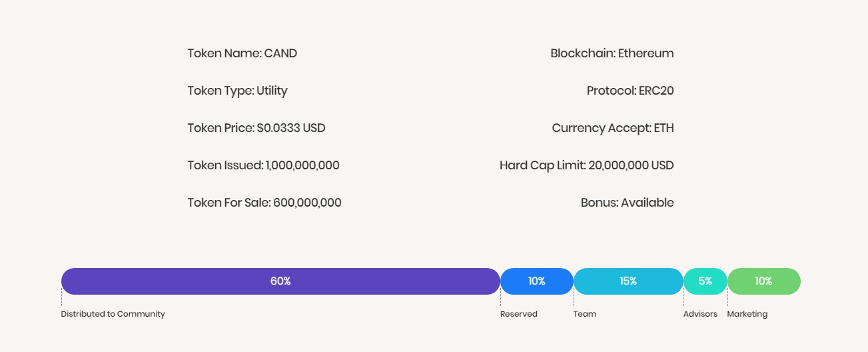868x352 pixels.
Task: Select the Advisors label text
Action: 701,314
